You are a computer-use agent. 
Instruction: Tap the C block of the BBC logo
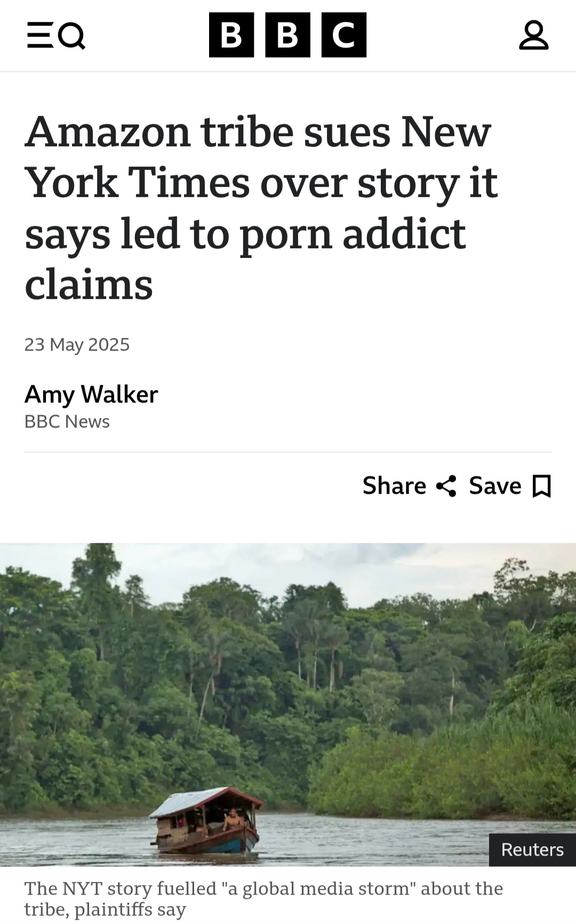point(344,35)
